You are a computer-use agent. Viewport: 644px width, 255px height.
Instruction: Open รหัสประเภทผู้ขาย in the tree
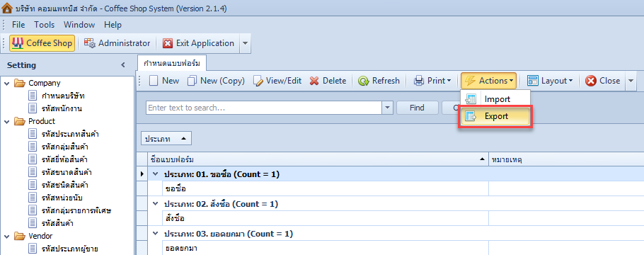70,249
